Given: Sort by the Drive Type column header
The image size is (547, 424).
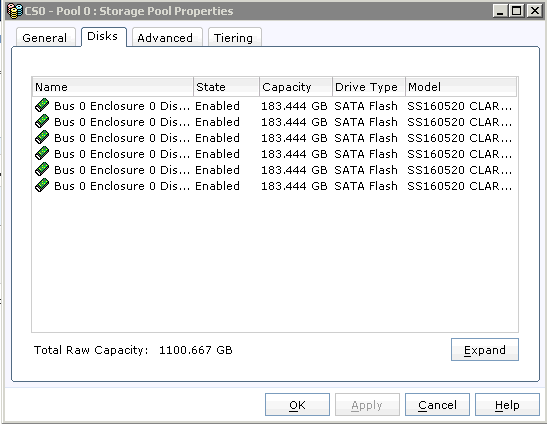Looking at the screenshot, I should 369,87.
